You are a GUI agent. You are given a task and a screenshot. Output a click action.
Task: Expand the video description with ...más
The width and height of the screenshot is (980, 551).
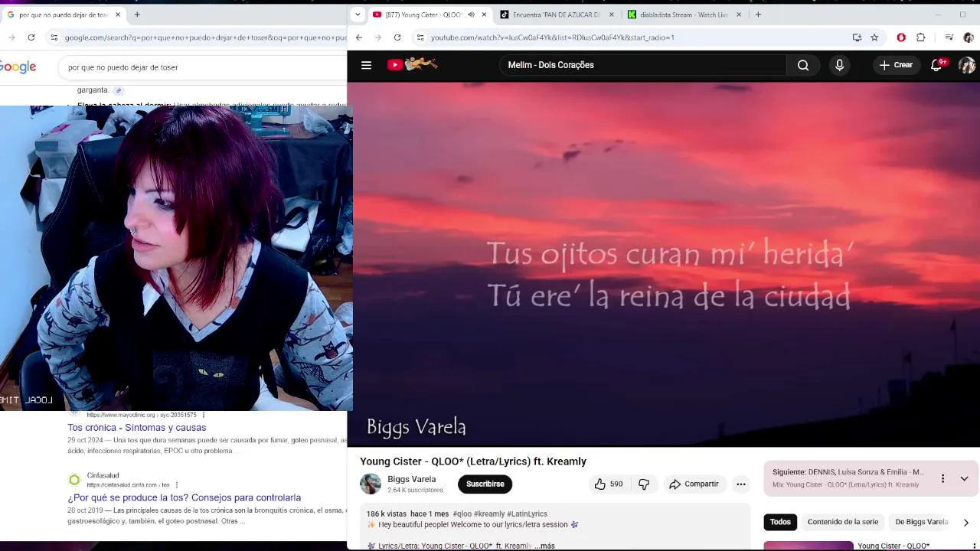(x=544, y=546)
